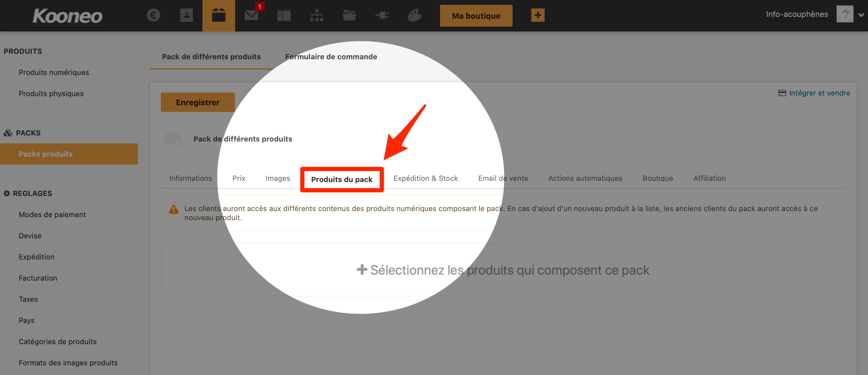
Task: Open the Expédition & Stock tab
Action: 426,178
